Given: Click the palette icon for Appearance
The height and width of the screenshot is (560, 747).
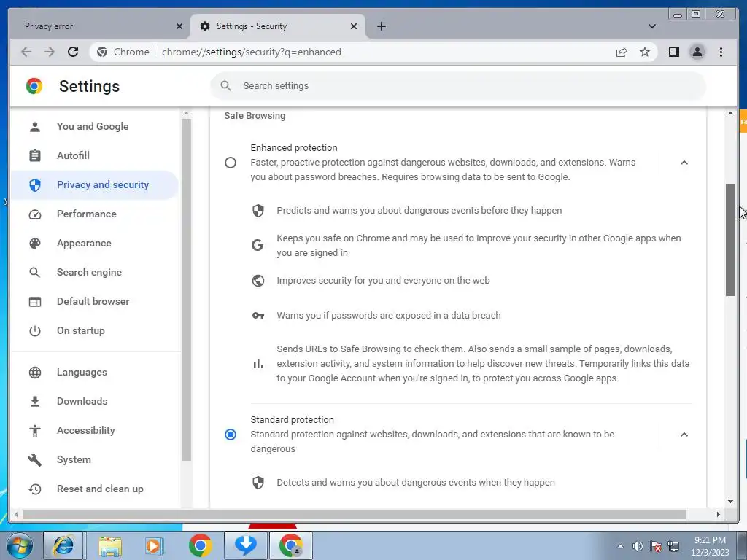Looking at the screenshot, I should point(35,244).
